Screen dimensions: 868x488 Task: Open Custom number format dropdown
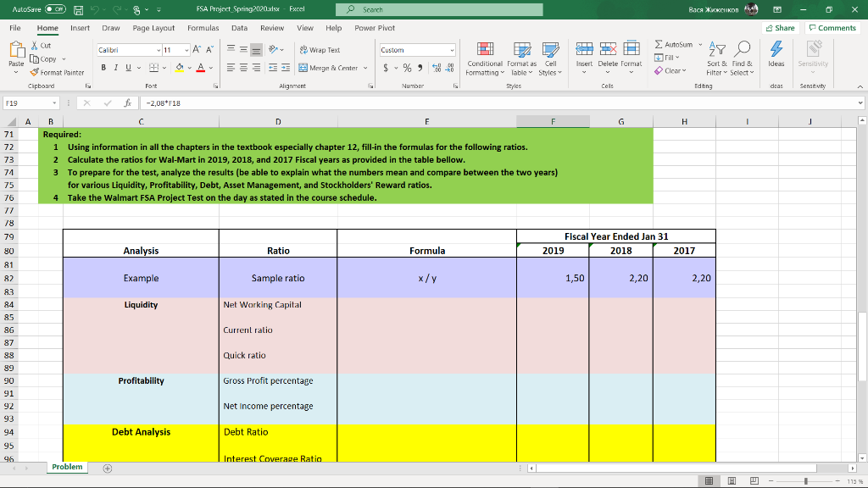click(x=453, y=50)
